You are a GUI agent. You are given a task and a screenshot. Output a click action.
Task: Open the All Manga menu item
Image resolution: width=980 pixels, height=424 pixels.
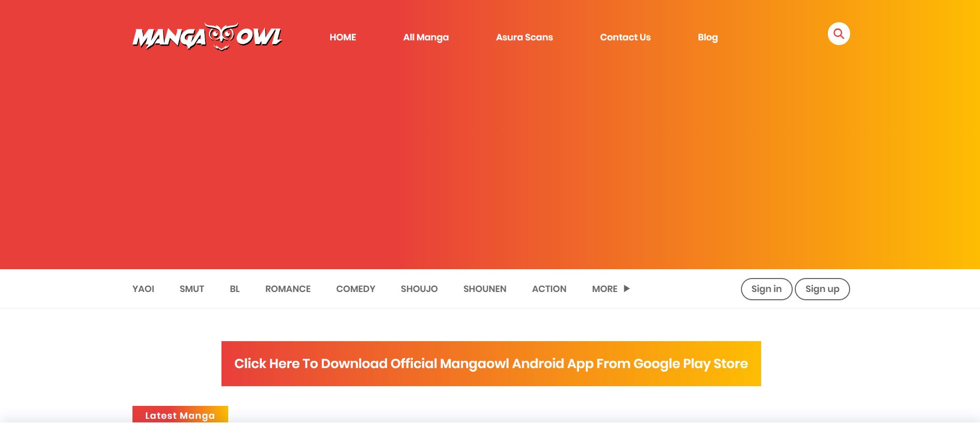coord(425,37)
